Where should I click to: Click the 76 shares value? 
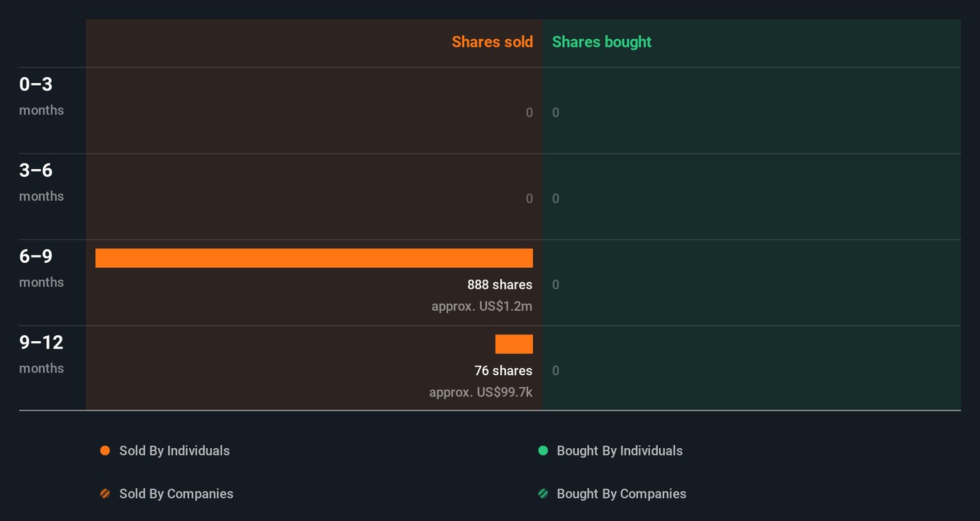coord(503,370)
